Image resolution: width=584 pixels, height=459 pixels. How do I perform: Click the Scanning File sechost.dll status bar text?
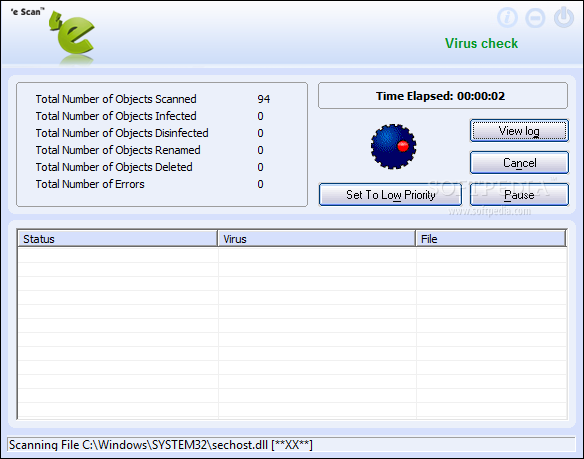[161, 445]
